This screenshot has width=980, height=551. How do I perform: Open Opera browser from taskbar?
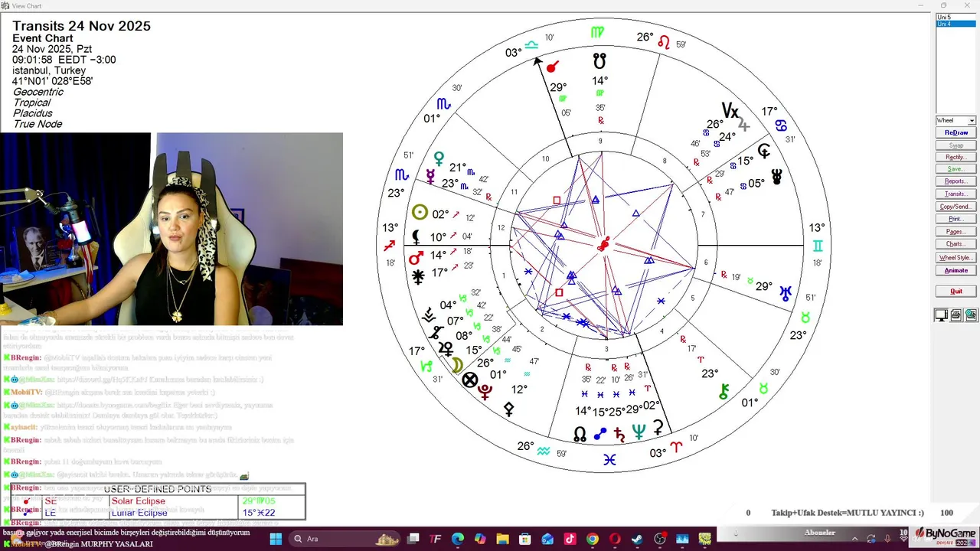coord(615,539)
